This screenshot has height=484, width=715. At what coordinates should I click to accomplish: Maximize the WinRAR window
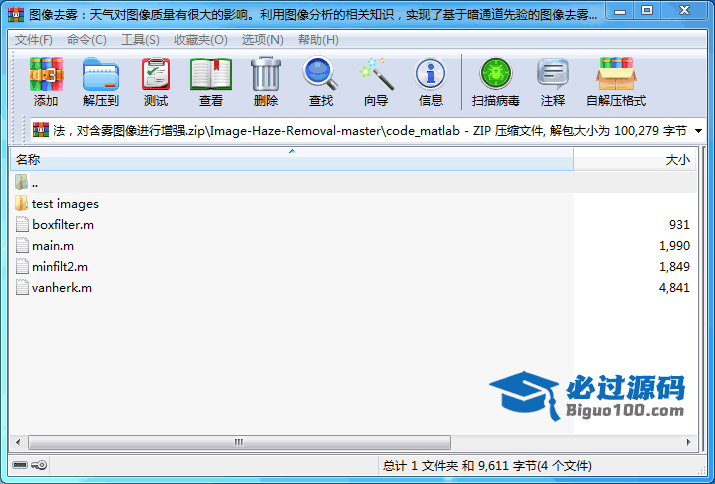click(x=647, y=11)
